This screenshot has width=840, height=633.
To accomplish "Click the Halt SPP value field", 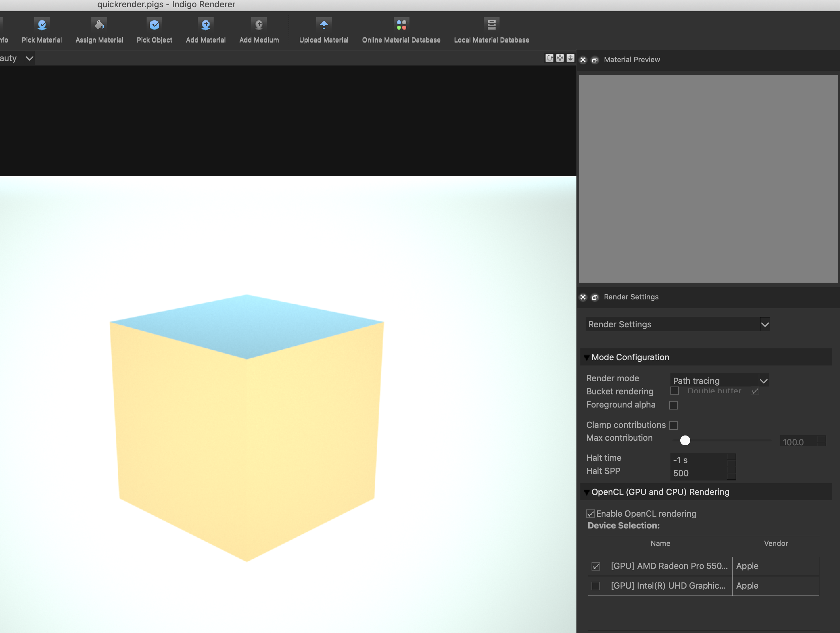I will [x=699, y=473].
